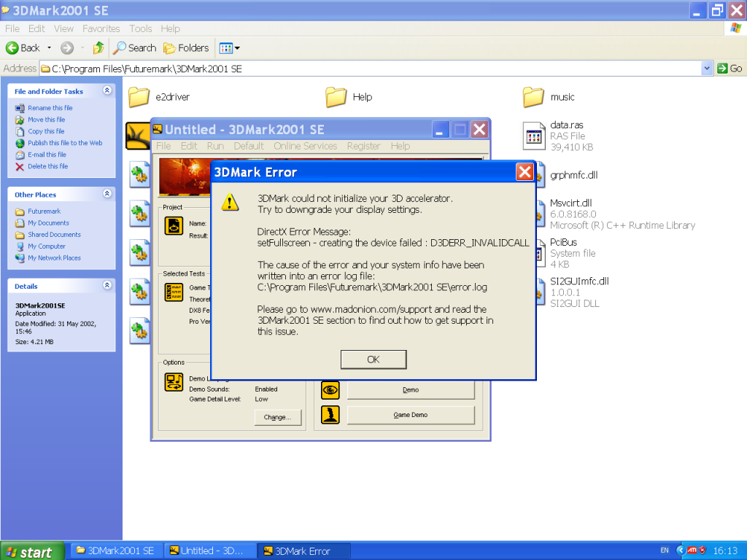The width and height of the screenshot is (747, 560).
Task: Click Move this file link
Action: [46, 120]
